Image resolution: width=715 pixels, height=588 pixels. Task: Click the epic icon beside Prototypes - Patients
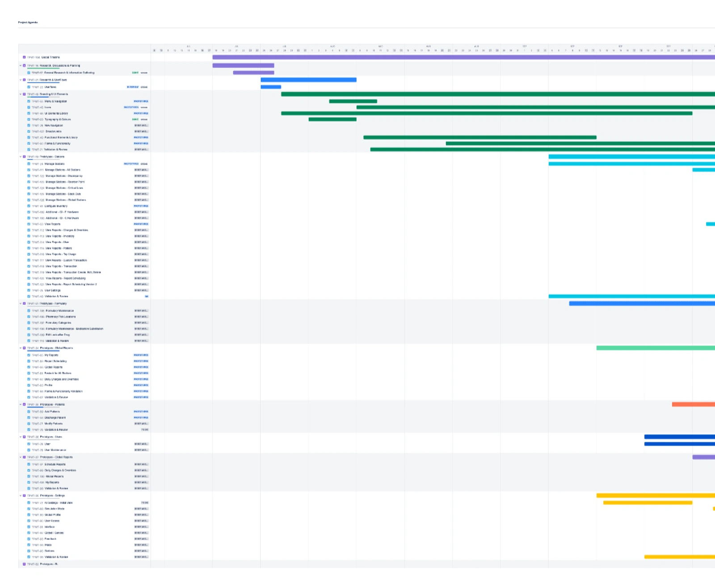24,404
